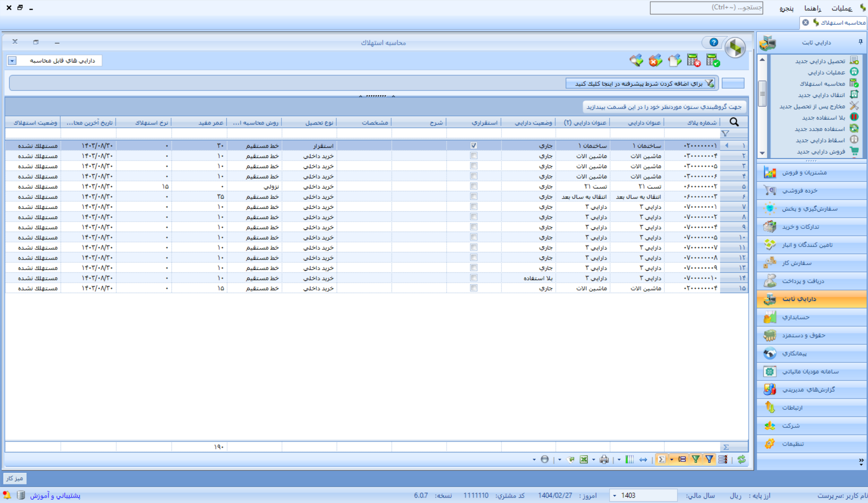
Task: Open the fiscal year 1403 dropdown
Action: (x=615, y=496)
